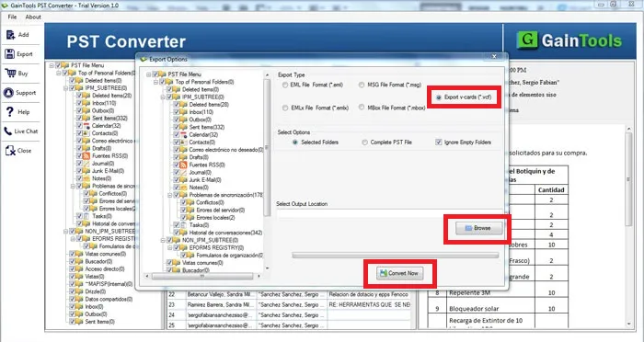Screen dimensions: 644x342
Task: Open the Export tool in sidebar
Action: (x=10, y=54)
